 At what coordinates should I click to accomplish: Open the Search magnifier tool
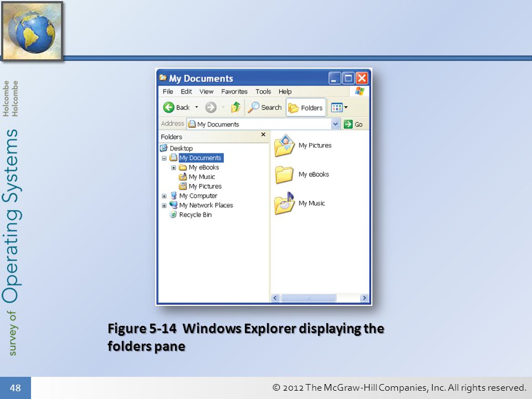click(x=265, y=108)
